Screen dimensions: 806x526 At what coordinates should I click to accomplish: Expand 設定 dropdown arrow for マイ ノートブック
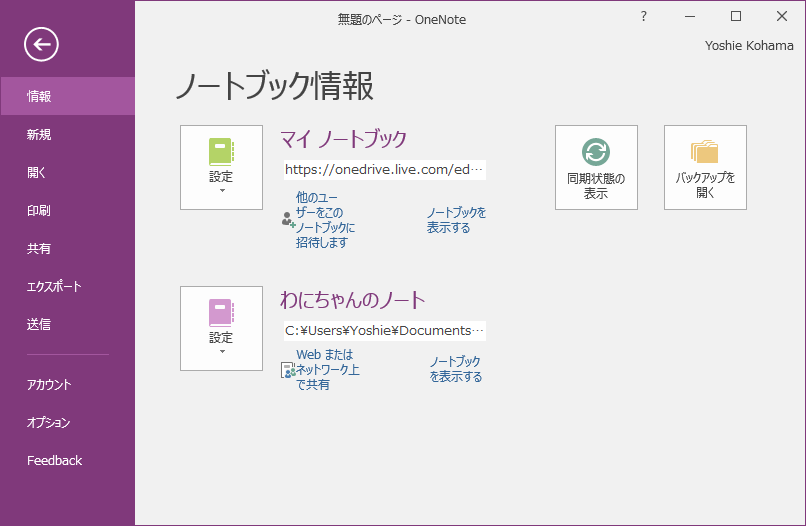click(x=222, y=191)
